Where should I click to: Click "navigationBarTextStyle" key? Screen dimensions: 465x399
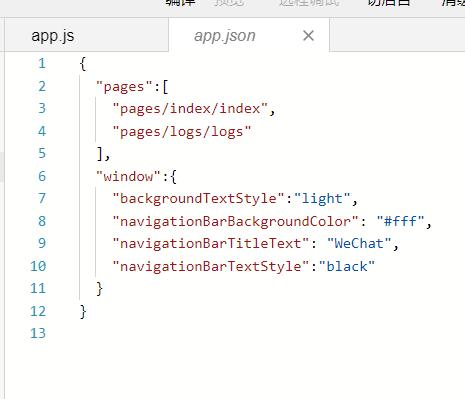[x=211, y=266]
